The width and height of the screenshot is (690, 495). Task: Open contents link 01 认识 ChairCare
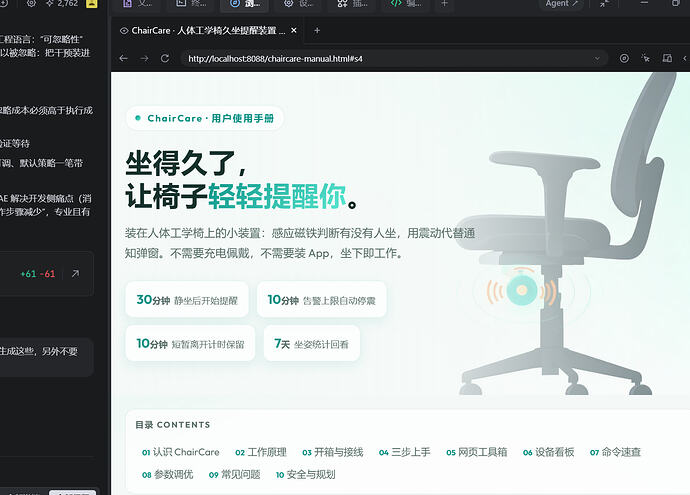click(x=180, y=452)
